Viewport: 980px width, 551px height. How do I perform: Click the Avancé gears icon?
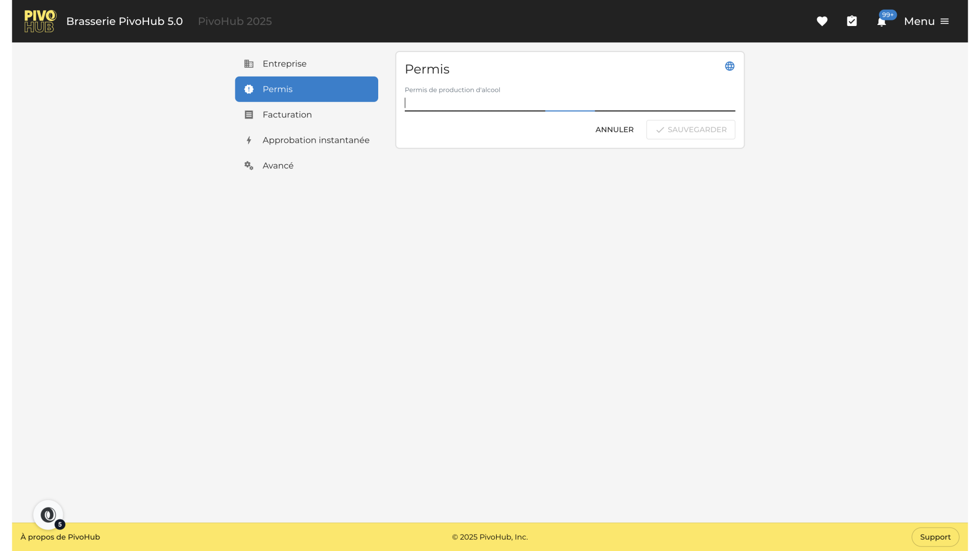[x=249, y=166]
